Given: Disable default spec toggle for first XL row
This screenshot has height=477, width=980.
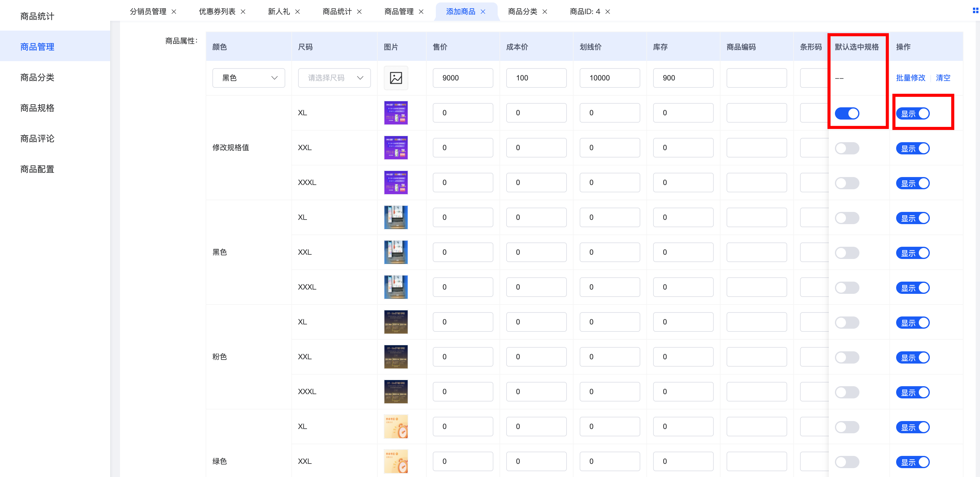Looking at the screenshot, I should point(847,113).
